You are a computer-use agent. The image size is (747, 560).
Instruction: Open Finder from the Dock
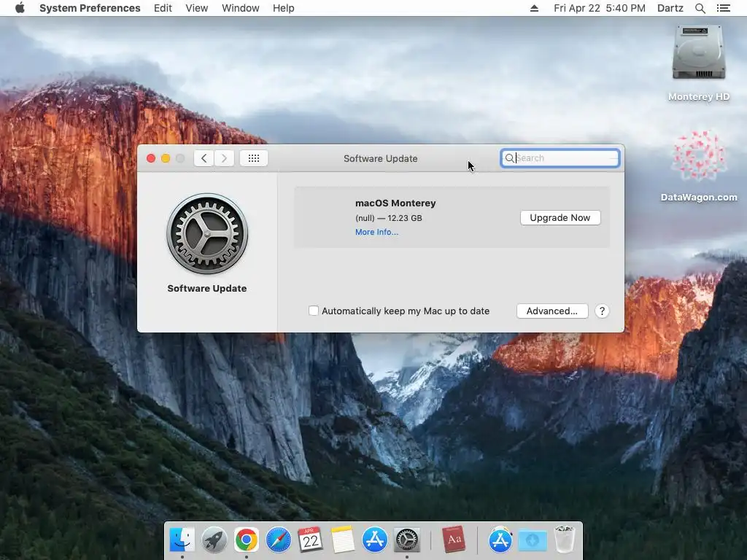click(182, 540)
